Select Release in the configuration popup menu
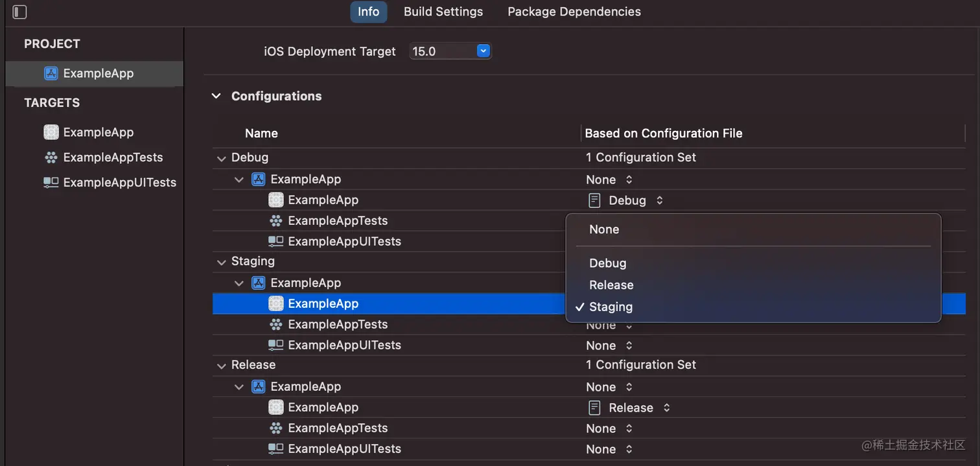The height and width of the screenshot is (466, 980). (611, 285)
